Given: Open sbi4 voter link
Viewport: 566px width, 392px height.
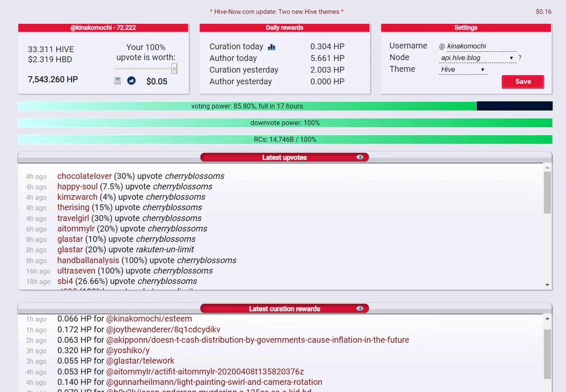Looking at the screenshot, I should 65,281.
